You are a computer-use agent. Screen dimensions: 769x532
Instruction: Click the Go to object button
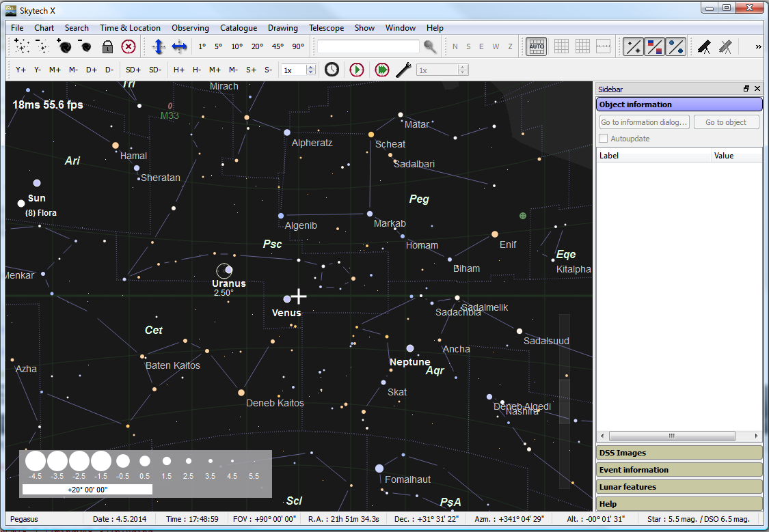tap(726, 122)
